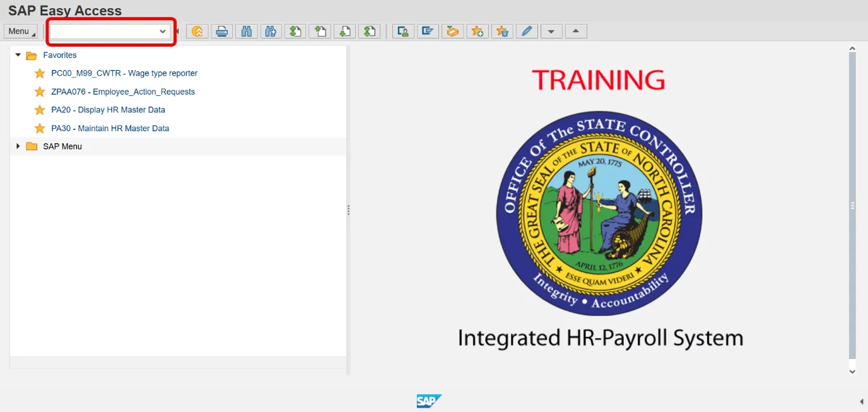Expand the SAP Menu folder
Image resolution: width=868 pixels, height=412 pixels.
[x=18, y=146]
